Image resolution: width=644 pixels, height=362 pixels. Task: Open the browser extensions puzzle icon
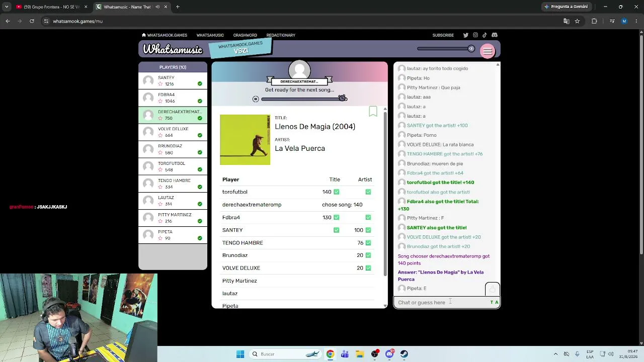(x=594, y=21)
